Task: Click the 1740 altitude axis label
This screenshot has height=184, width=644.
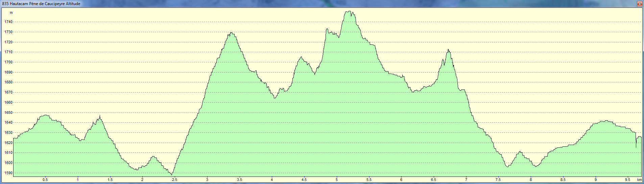Action: coord(8,22)
